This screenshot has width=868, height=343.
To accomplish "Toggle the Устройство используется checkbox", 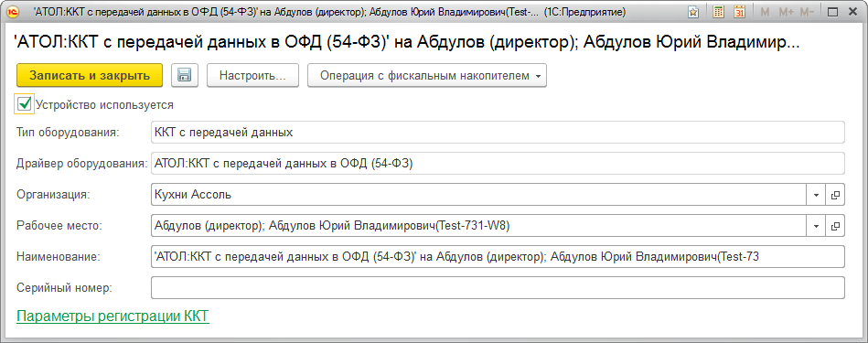I will click(24, 104).
